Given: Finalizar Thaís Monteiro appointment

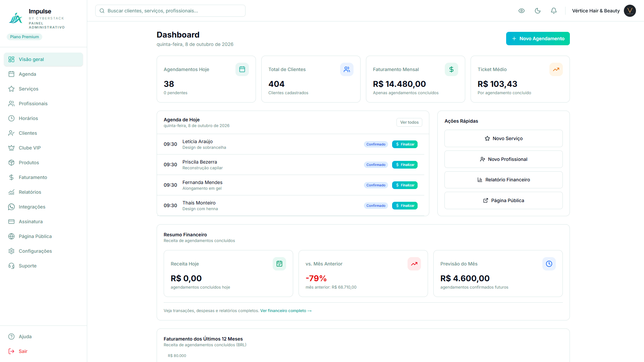Looking at the screenshot, I should click(x=405, y=205).
